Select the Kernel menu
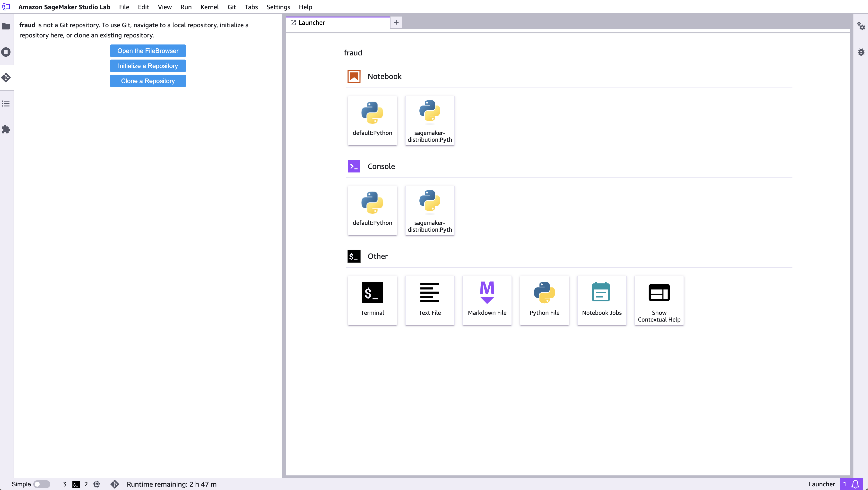This screenshot has height=490, width=868. (209, 7)
